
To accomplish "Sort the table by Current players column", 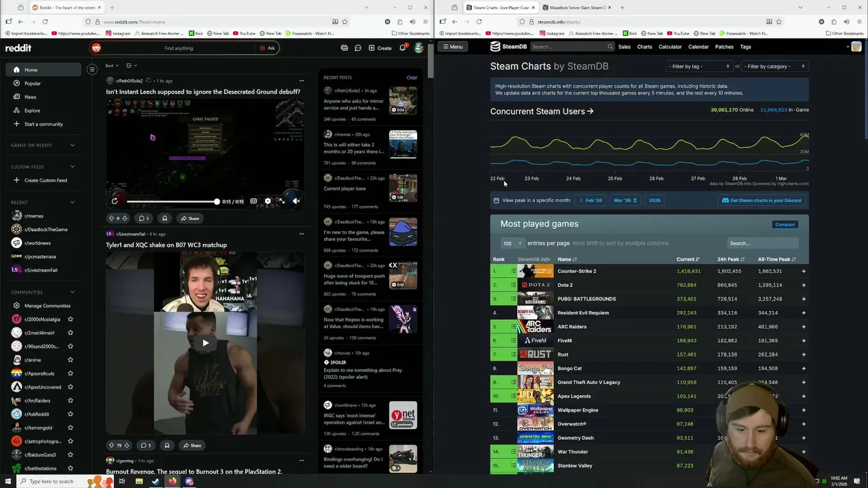I will click(687, 259).
